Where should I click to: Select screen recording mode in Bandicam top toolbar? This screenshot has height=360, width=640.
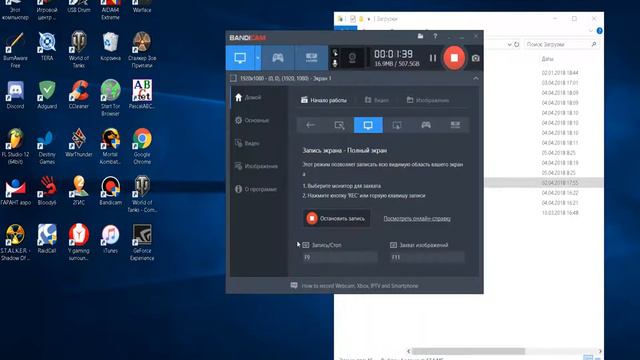(240, 58)
